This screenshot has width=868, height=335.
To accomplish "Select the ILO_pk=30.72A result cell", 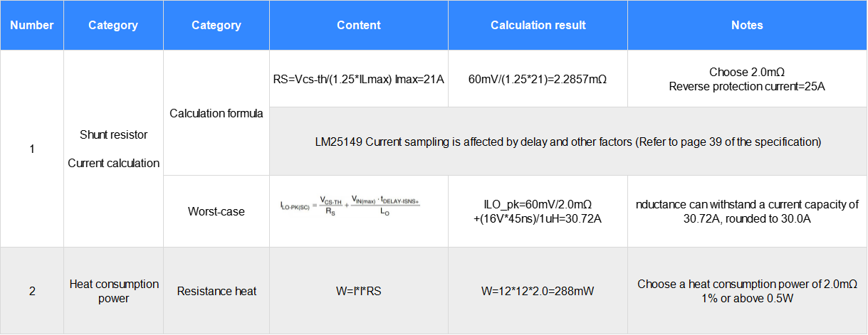I will (538, 211).
